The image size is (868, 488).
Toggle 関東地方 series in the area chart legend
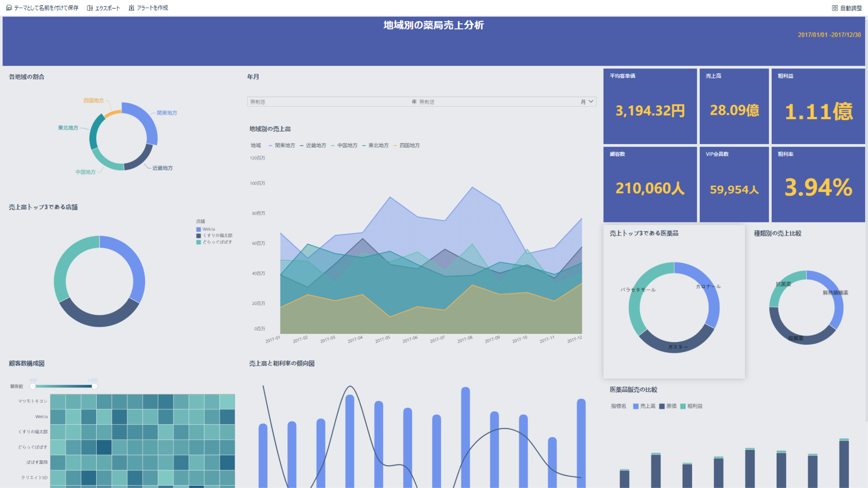pos(285,145)
